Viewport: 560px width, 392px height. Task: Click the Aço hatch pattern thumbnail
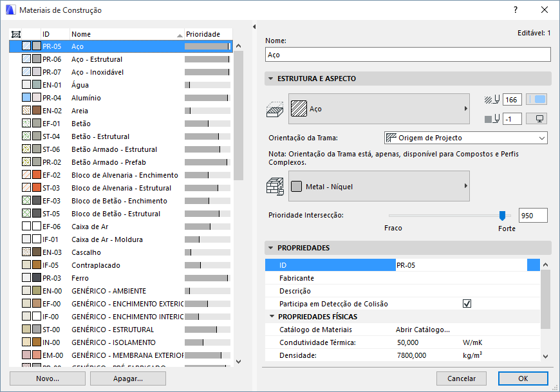point(299,109)
